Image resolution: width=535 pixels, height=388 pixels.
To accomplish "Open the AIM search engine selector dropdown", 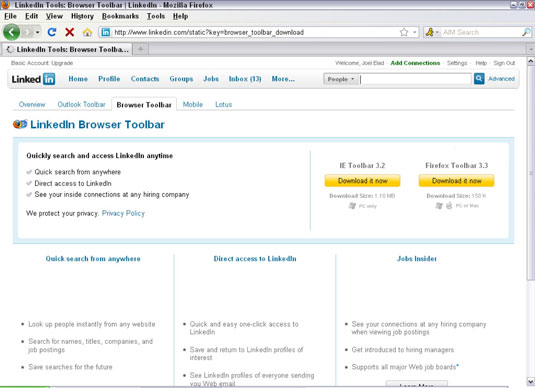I will point(432,32).
